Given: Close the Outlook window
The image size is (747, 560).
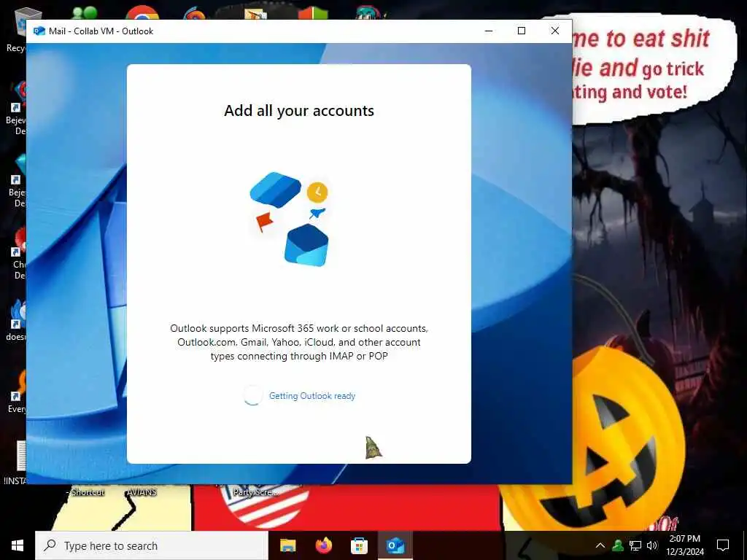Looking at the screenshot, I should point(555,31).
